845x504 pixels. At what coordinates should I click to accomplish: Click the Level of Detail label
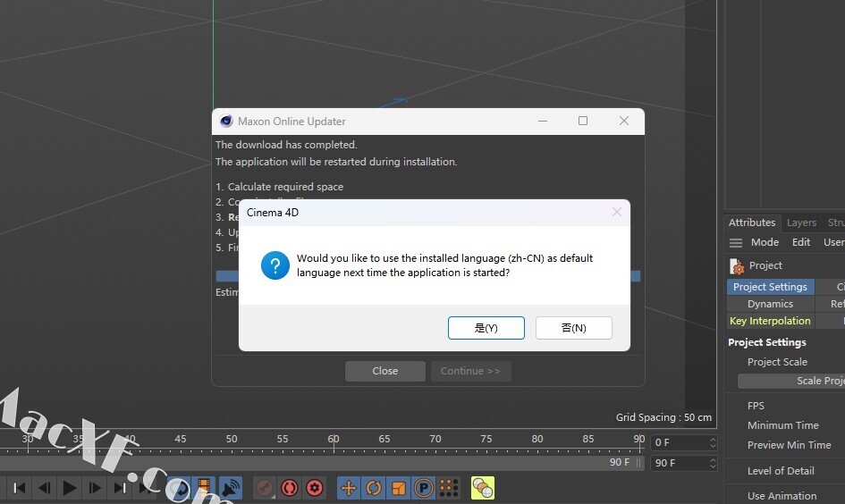781,471
